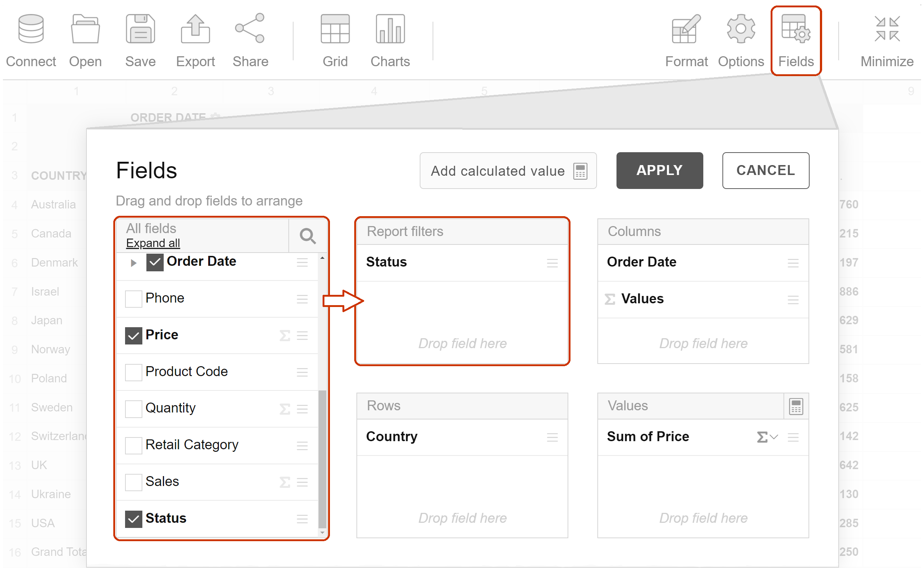The width and height of the screenshot is (924, 568).
Task: Expand the Order Date hierarchy arrow
Action: tap(134, 263)
